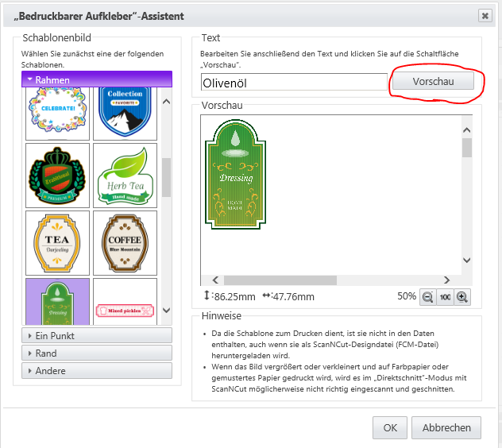Click the zoom in magnifier icon
502x448 pixels.
462,296
